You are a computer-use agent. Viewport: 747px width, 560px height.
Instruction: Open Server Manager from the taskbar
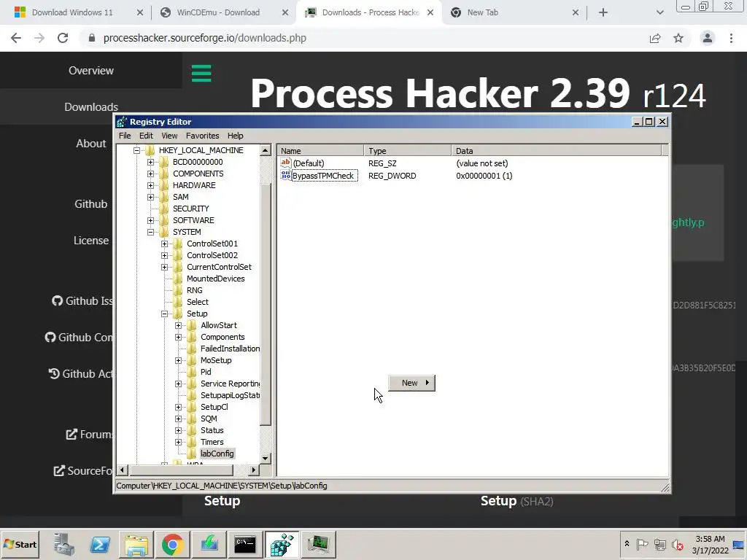click(x=64, y=544)
